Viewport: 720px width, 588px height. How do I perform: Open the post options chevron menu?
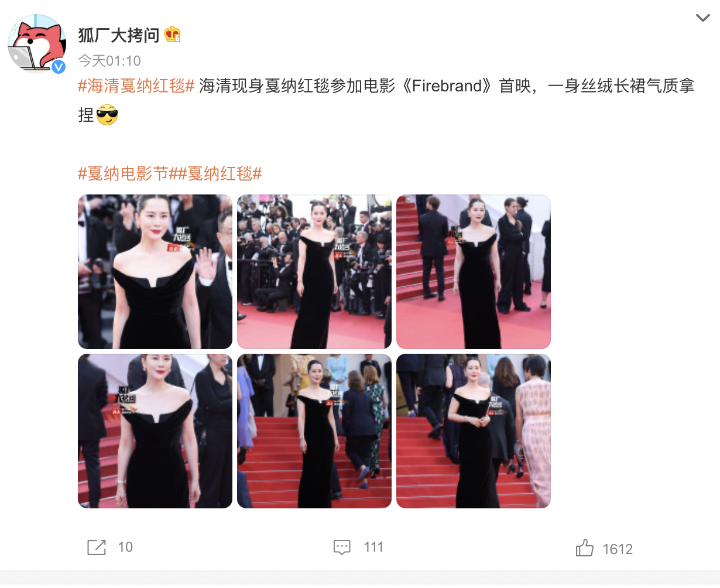[702, 18]
